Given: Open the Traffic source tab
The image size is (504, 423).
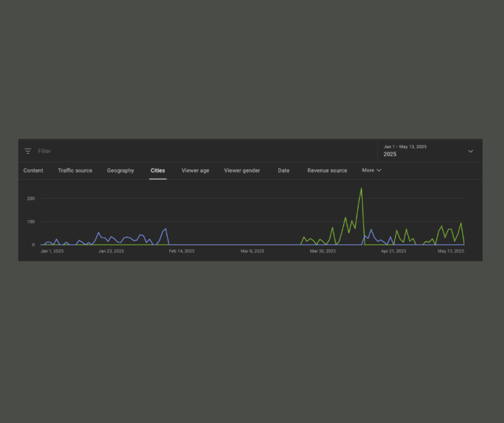Looking at the screenshot, I should coord(75,171).
